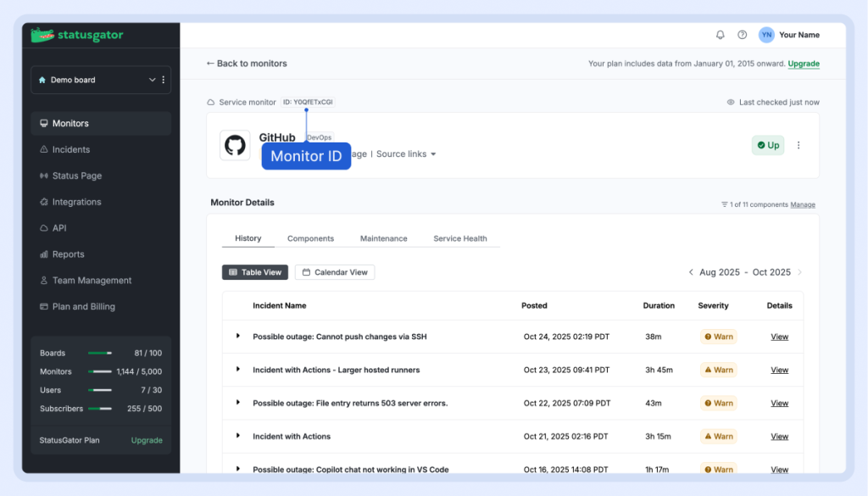Click Back to monitors link
This screenshot has height=496, width=868.
coord(247,64)
